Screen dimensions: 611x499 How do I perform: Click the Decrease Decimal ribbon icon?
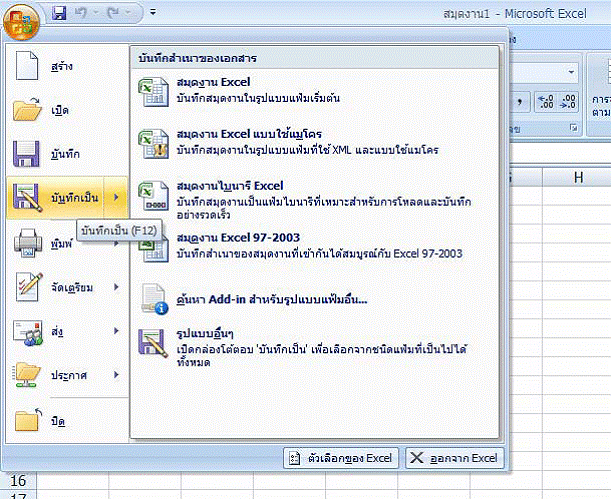(567, 102)
